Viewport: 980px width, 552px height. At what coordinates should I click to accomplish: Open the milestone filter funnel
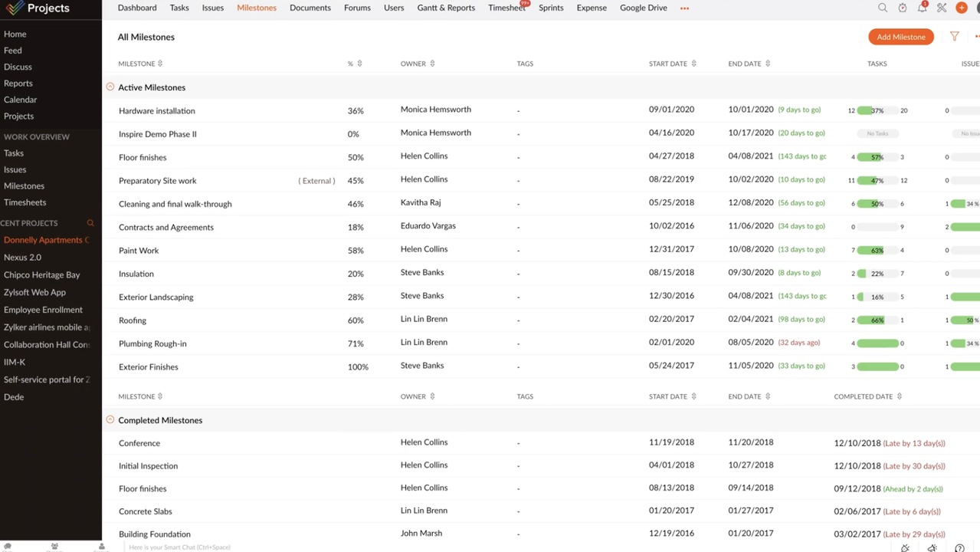click(954, 36)
